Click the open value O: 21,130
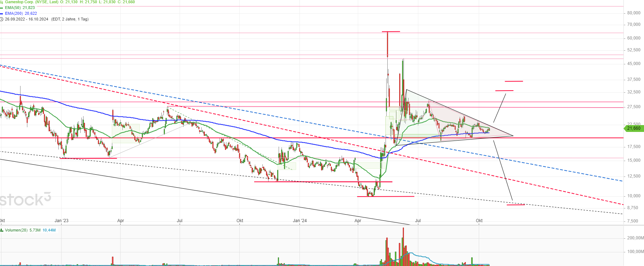The width and height of the screenshot is (644, 266). point(69,2)
